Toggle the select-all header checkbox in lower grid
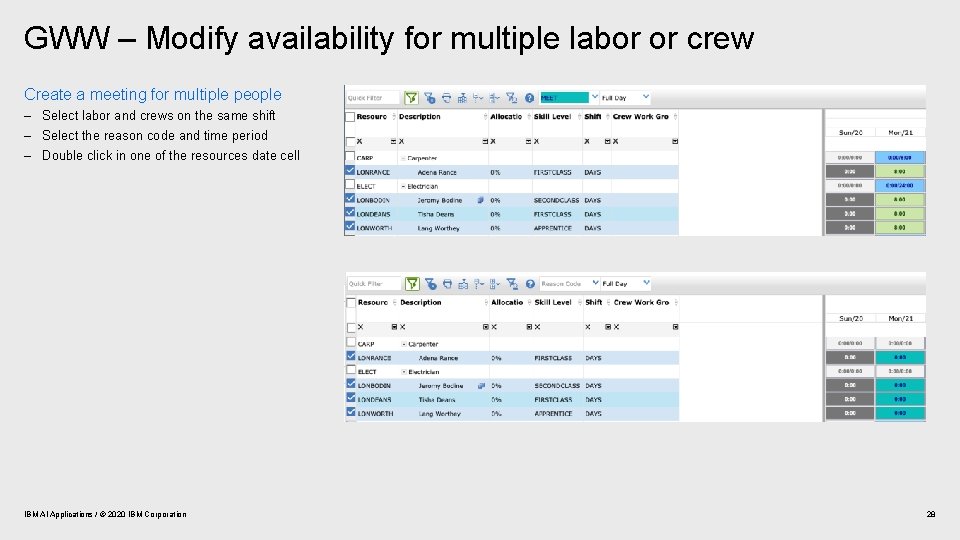Image resolution: width=960 pixels, height=540 pixels. (351, 302)
